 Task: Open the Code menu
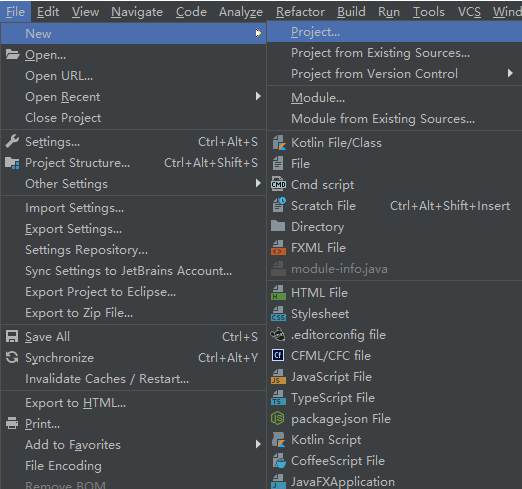click(191, 12)
